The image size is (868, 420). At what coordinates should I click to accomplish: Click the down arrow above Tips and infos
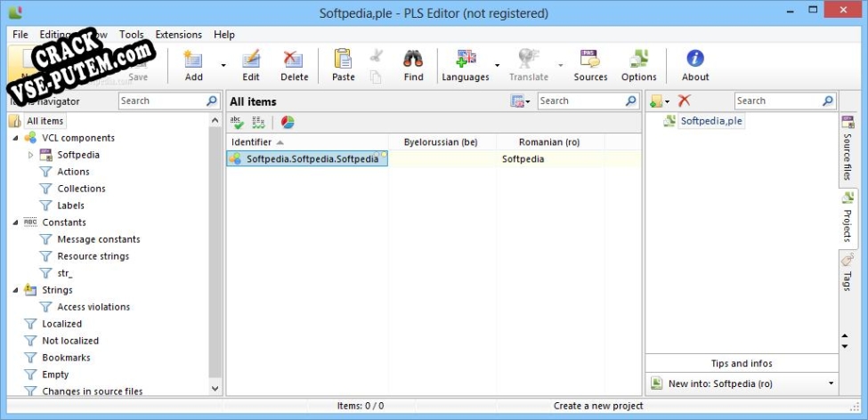845,347
